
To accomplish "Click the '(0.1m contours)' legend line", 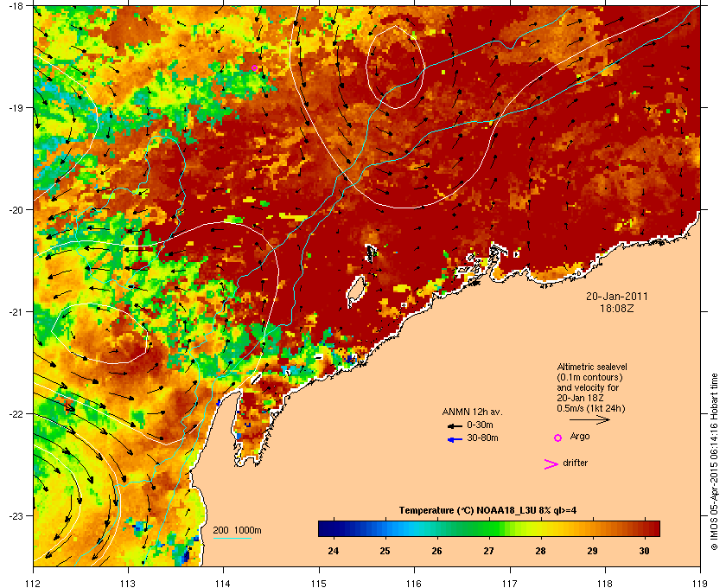I will pos(589,377).
